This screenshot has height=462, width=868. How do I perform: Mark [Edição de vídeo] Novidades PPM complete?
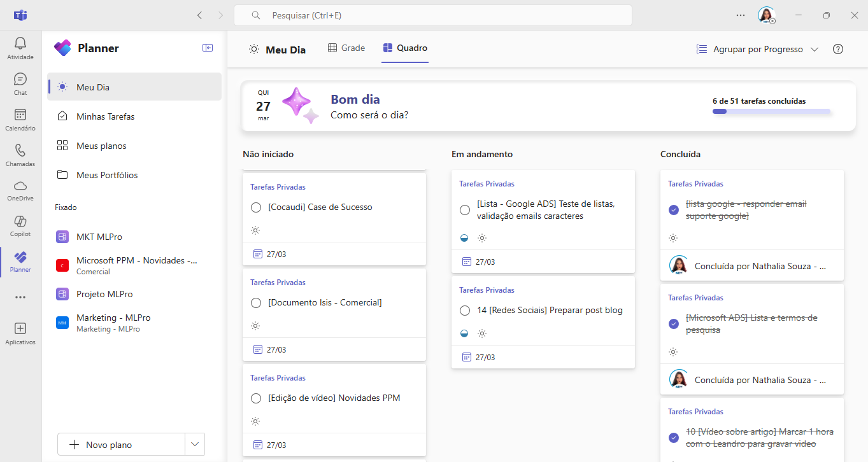tap(256, 398)
